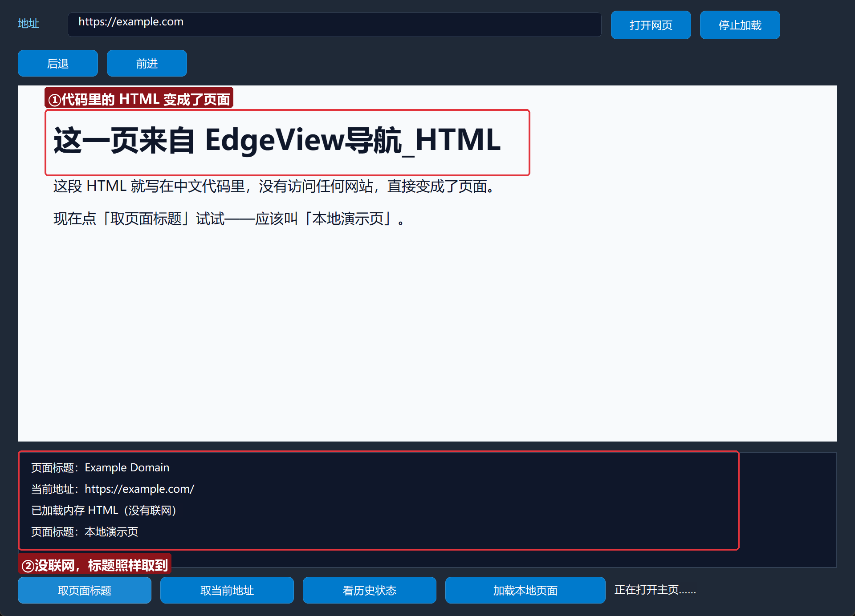Click the 取页面标题 button
The height and width of the screenshot is (616, 855).
pyautogui.click(x=85, y=590)
